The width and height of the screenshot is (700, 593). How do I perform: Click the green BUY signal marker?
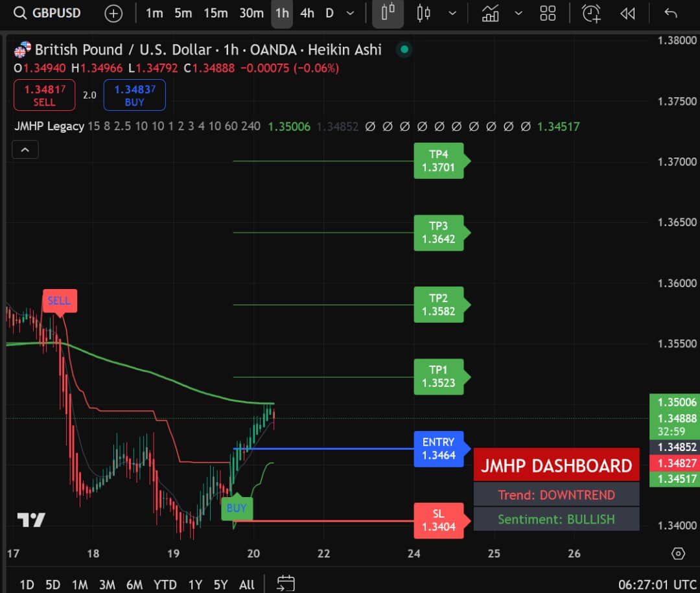tap(237, 507)
